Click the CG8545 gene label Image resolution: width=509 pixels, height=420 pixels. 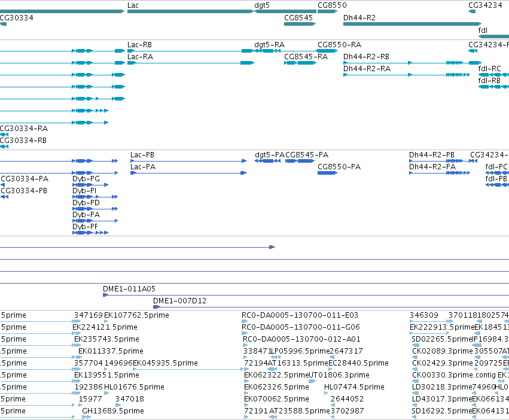[x=298, y=18]
